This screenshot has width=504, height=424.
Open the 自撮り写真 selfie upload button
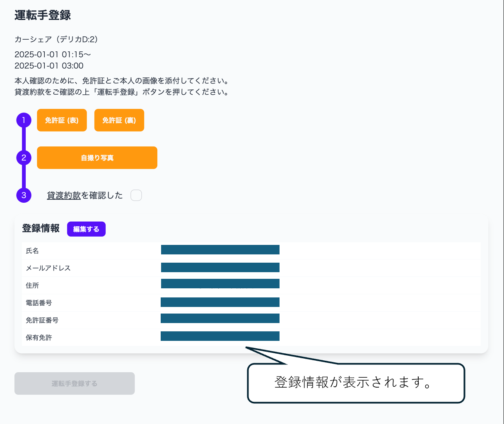97,158
